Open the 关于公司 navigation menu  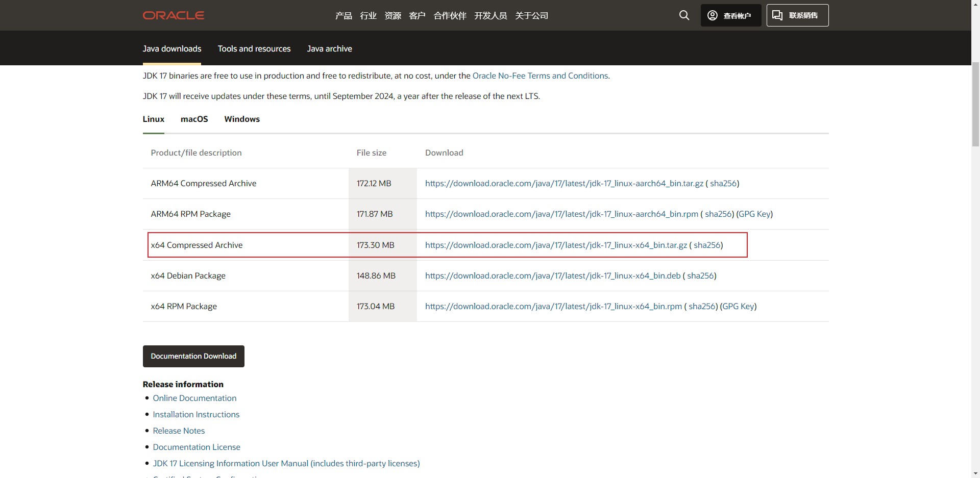click(x=531, y=16)
